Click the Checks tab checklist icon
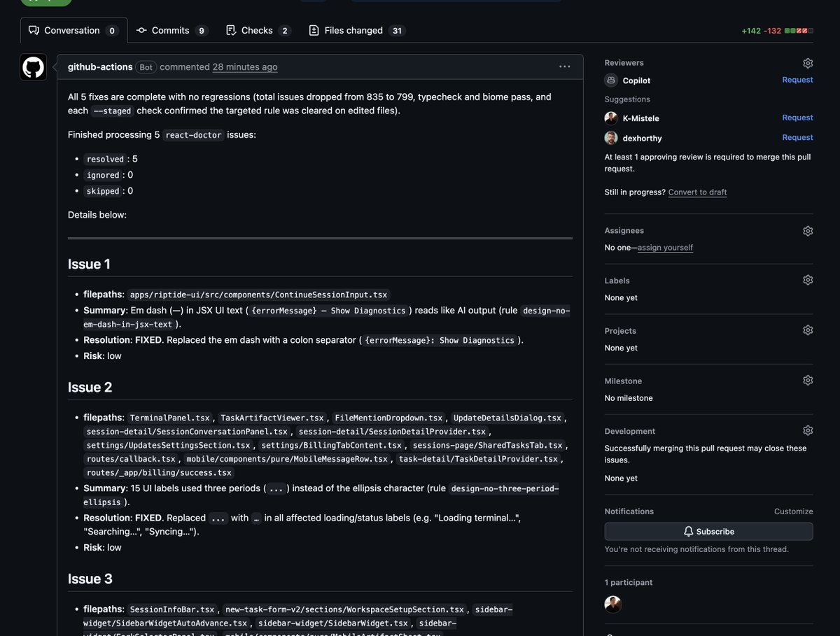 click(x=230, y=30)
